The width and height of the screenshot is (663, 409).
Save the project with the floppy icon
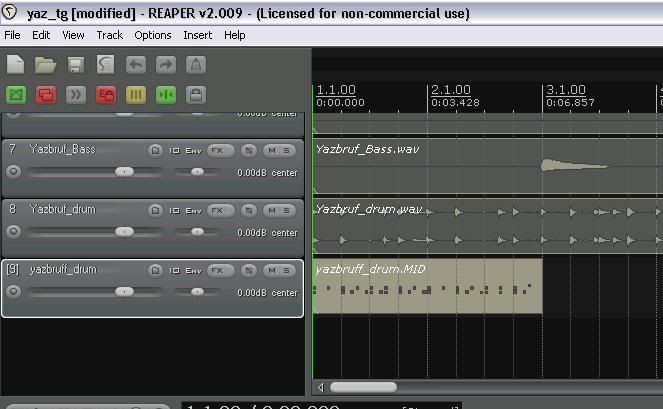click(75, 65)
